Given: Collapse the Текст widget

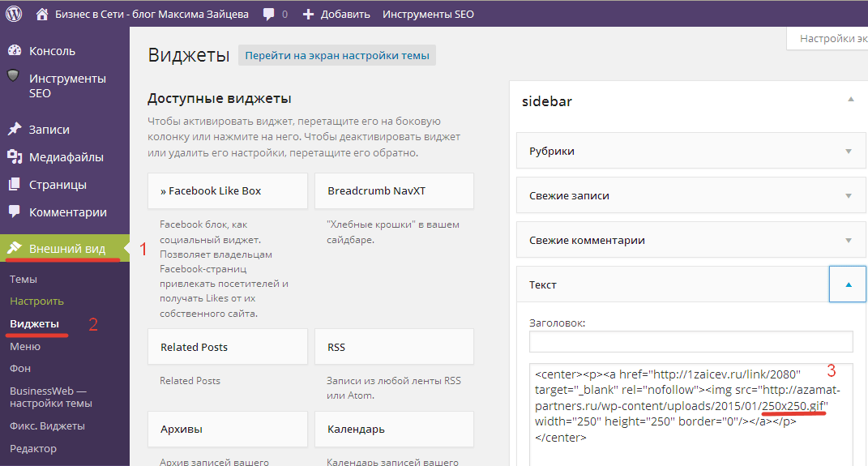Looking at the screenshot, I should tap(848, 284).
